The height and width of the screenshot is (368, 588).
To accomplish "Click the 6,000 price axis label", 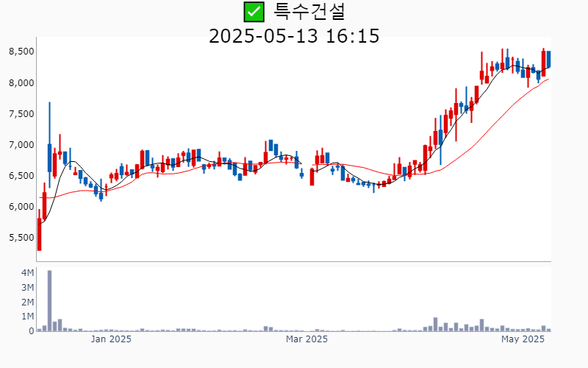I will [x=21, y=207].
